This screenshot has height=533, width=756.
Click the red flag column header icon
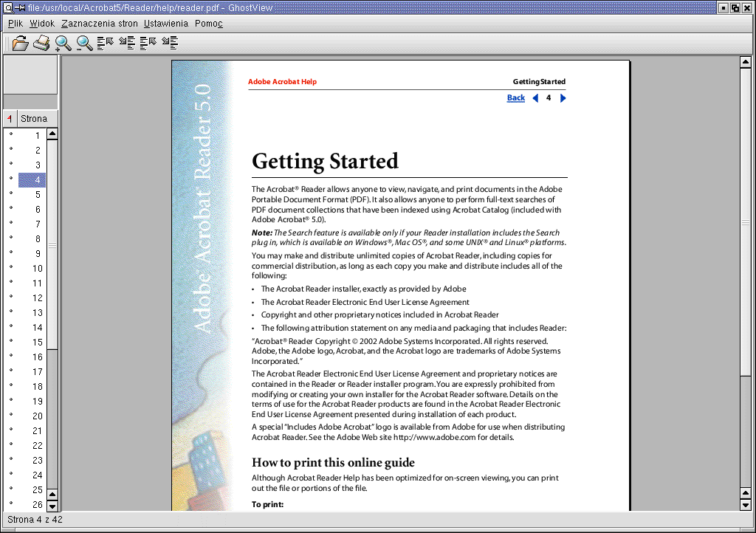point(10,119)
